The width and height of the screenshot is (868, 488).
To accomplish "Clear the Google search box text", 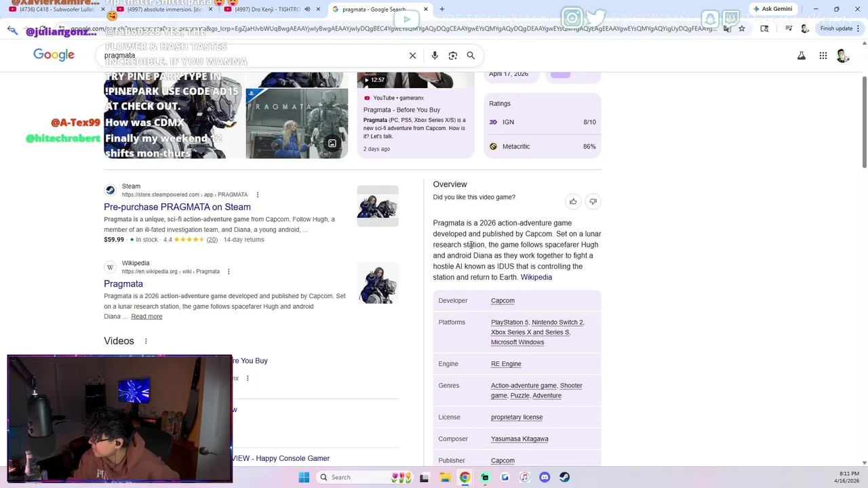I will (x=412, y=56).
